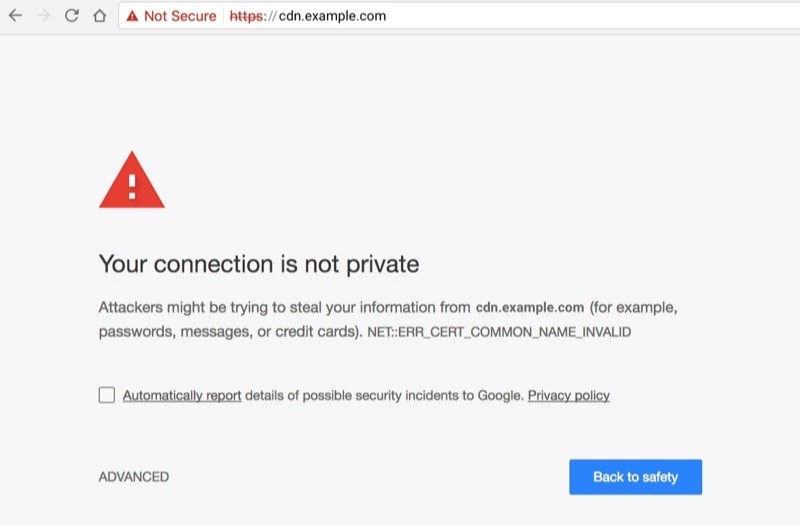This screenshot has width=800, height=526.
Task: Click the "Your connection is not private" heading
Action: 258,264
